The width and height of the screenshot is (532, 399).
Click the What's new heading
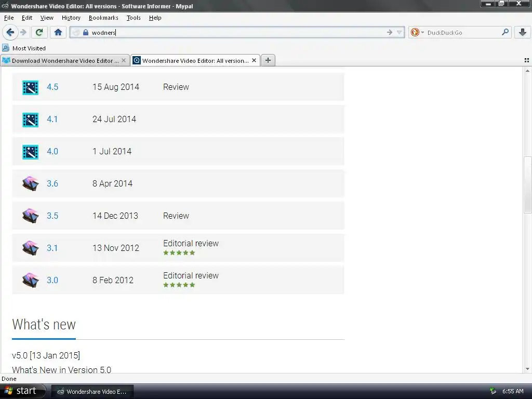tap(44, 324)
